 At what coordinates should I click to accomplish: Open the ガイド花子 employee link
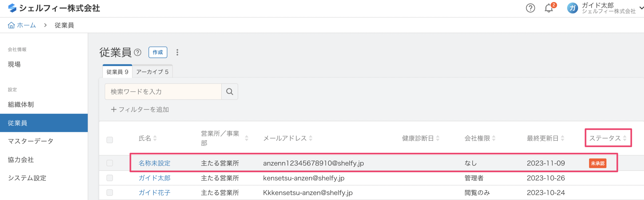tap(154, 193)
